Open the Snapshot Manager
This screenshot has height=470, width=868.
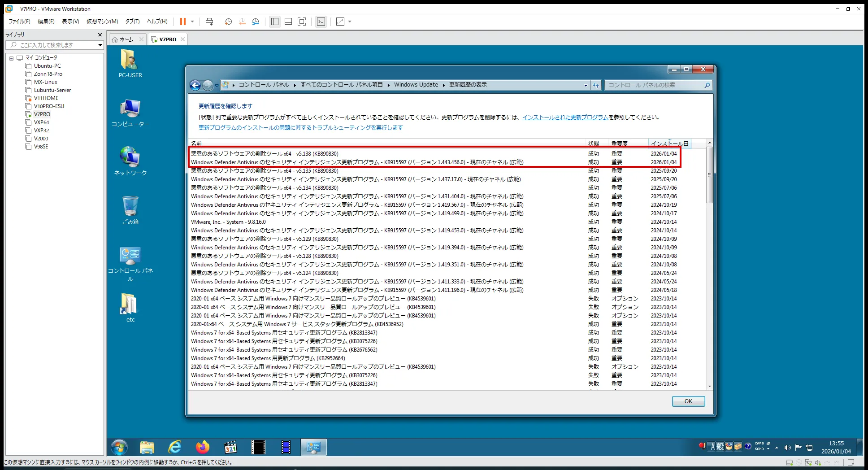click(256, 22)
